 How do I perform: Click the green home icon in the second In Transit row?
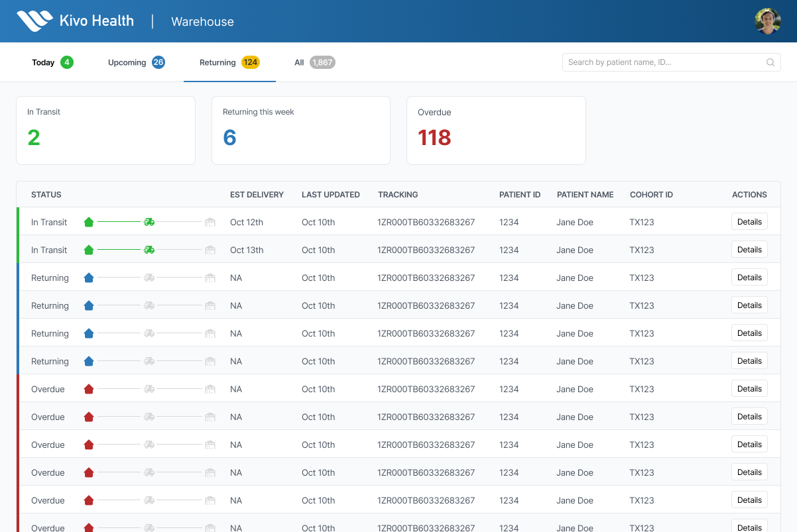[x=88, y=250]
